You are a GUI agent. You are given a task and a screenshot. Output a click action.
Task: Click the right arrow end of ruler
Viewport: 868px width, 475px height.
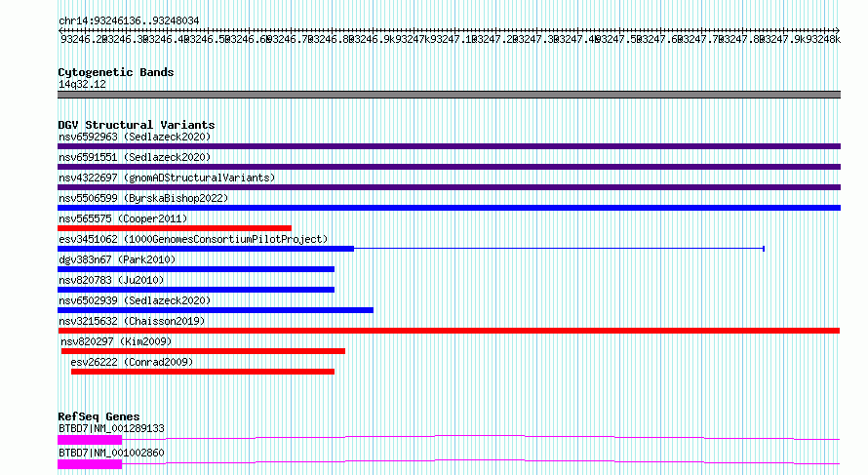(838, 30)
